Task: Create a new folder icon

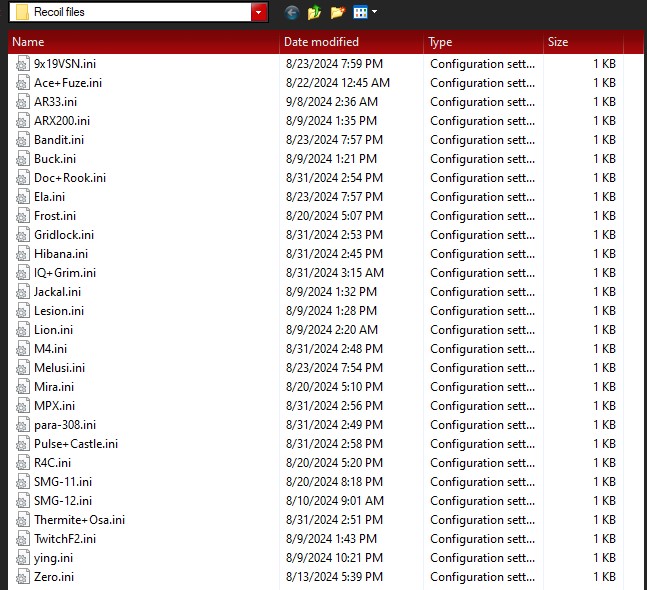Action: [338, 12]
